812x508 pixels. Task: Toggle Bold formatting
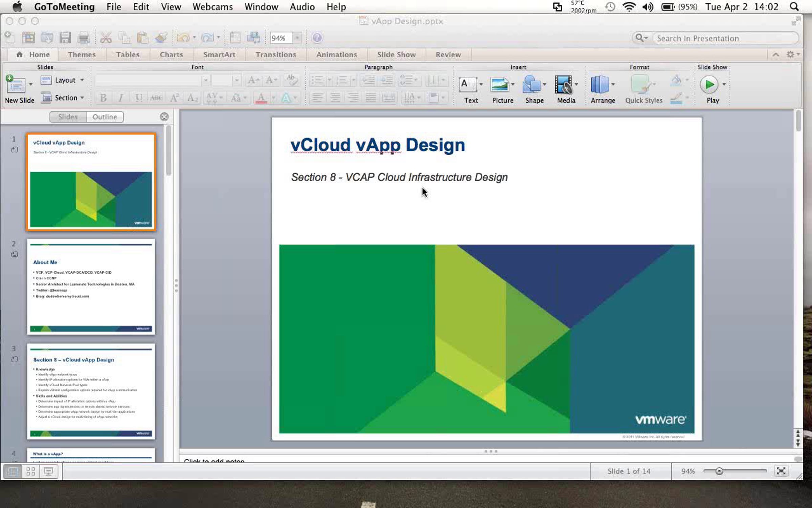point(103,98)
